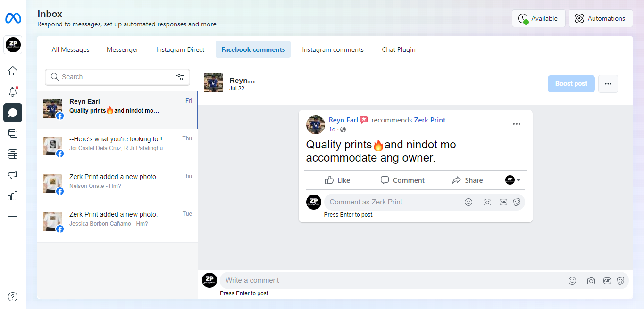This screenshot has height=309, width=644.
Task: Like Reyn Earl's post
Action: pos(337,180)
